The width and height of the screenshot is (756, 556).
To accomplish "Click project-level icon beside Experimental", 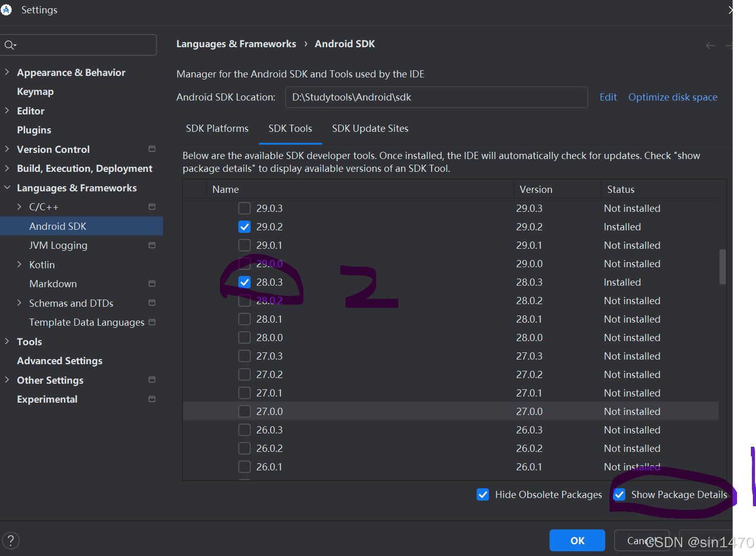I will coord(152,399).
